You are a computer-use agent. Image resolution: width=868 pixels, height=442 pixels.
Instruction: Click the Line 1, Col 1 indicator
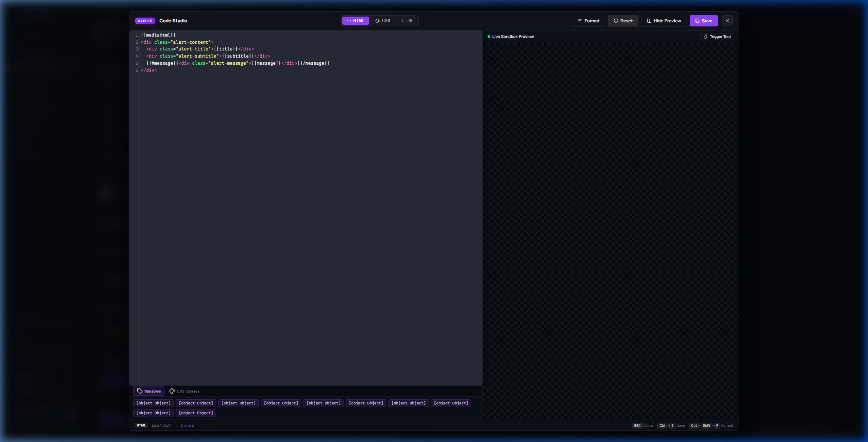[162, 425]
